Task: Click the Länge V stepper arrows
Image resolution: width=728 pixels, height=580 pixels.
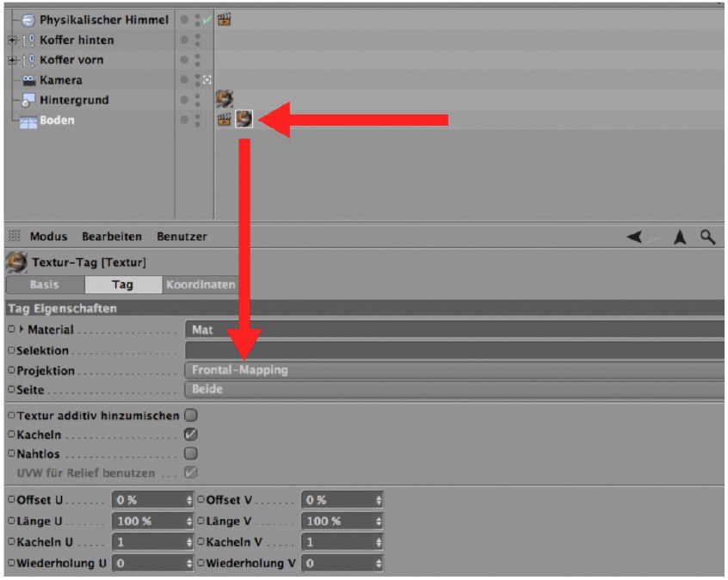Action: pos(379,521)
